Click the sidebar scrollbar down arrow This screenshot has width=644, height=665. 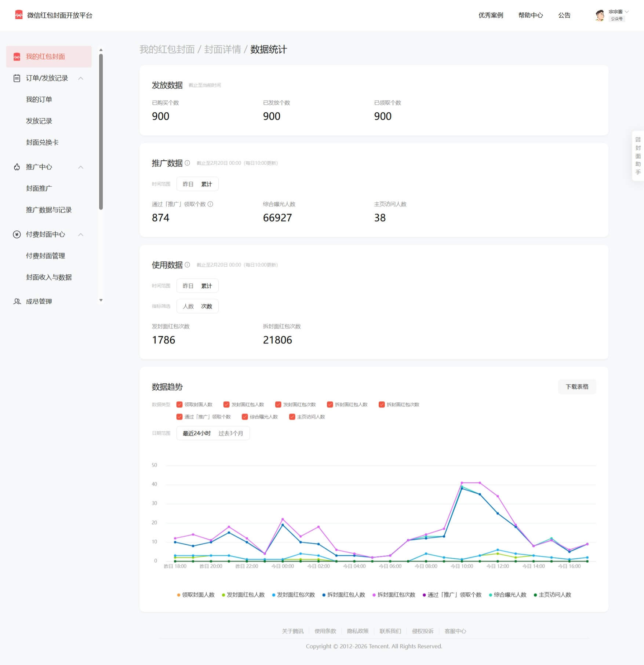(x=101, y=300)
